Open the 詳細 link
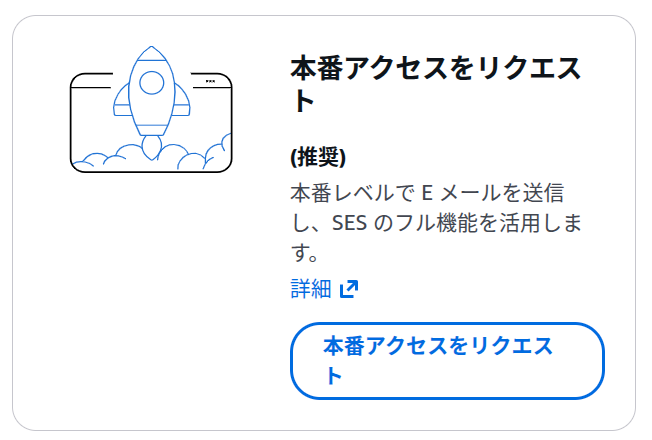The width and height of the screenshot is (652, 440). click(310, 289)
